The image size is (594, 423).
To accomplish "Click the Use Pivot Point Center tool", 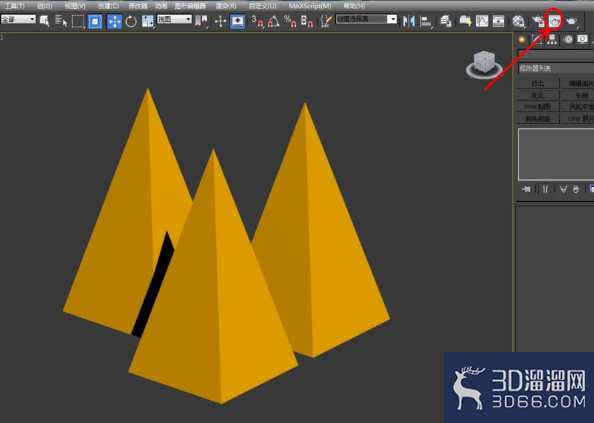I will point(202,21).
